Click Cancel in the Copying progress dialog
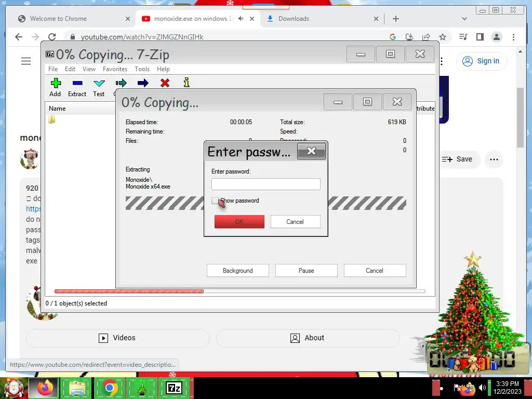Image resolution: width=532 pixels, height=399 pixels. [x=375, y=270]
